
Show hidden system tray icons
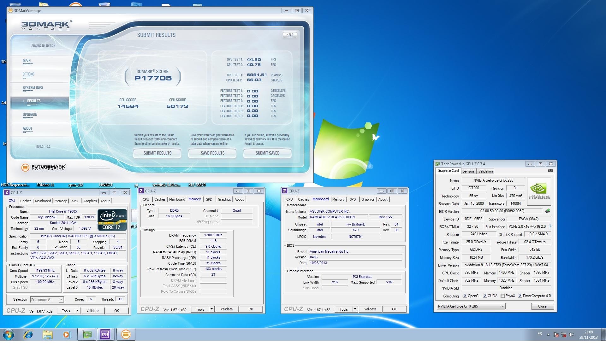pyautogui.click(x=548, y=335)
